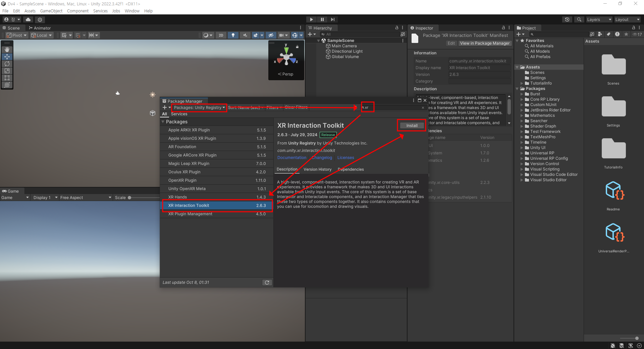Open the Documentation link
The width and height of the screenshot is (644, 349).
pos(292,158)
